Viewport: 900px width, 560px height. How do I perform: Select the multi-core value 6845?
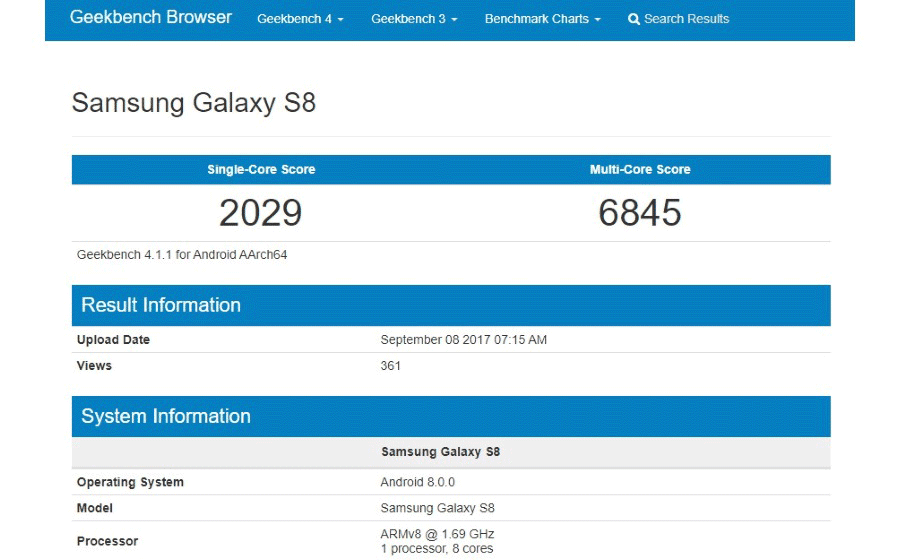pos(640,213)
